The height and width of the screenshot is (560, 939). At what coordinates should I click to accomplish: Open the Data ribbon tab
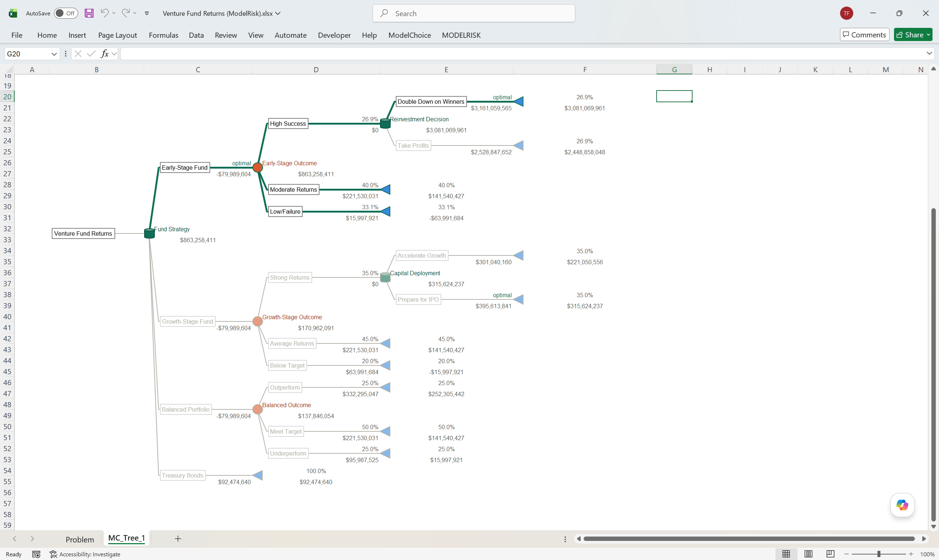[196, 35]
